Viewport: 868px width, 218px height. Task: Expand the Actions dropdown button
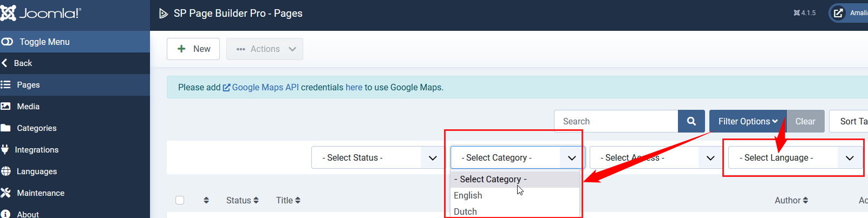265,49
